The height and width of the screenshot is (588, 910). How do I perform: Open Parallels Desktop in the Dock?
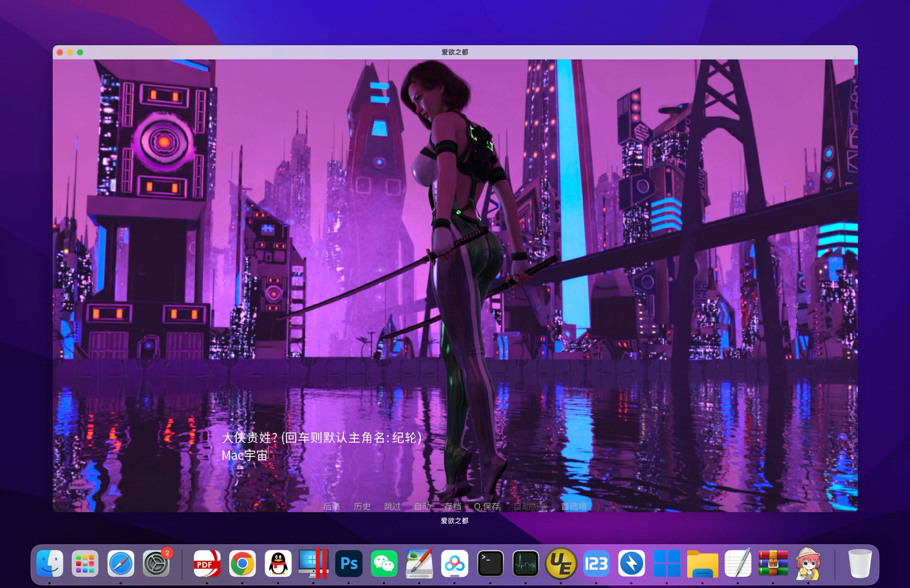click(313, 563)
